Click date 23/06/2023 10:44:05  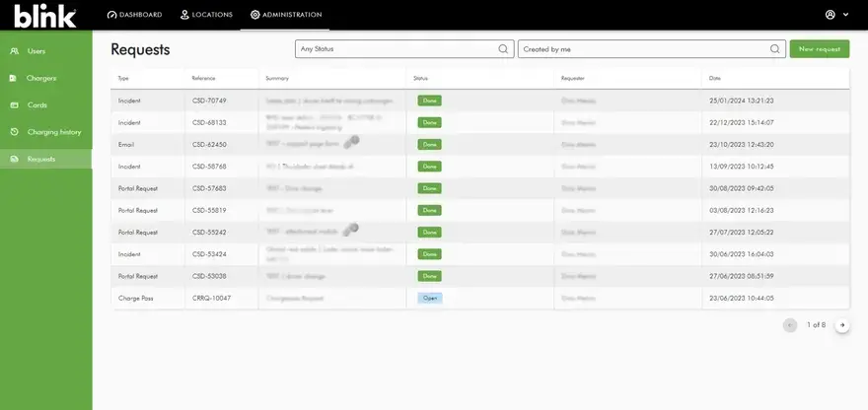pos(741,299)
